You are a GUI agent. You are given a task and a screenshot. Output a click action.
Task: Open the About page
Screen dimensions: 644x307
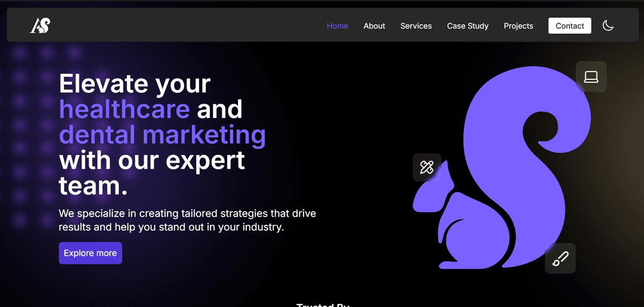(x=374, y=26)
